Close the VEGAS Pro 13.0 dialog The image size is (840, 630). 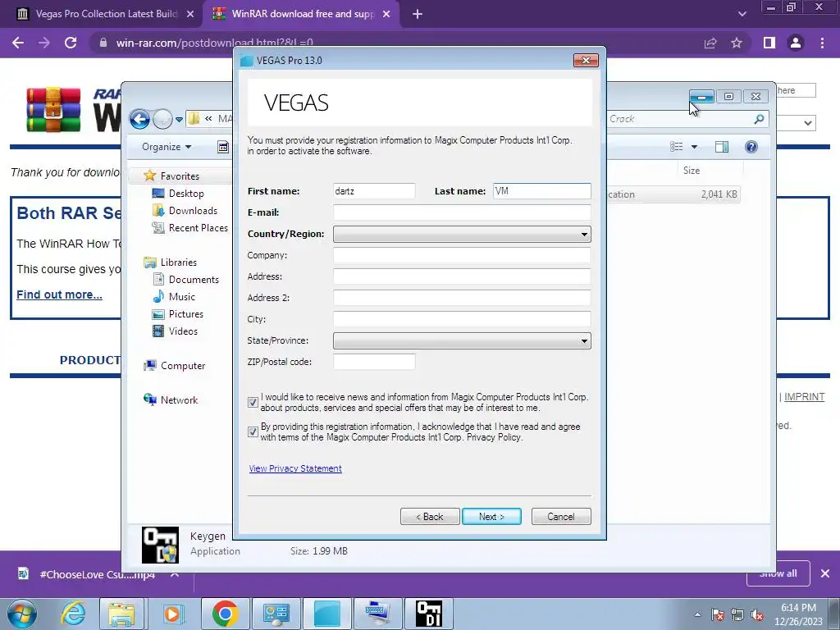(586, 60)
